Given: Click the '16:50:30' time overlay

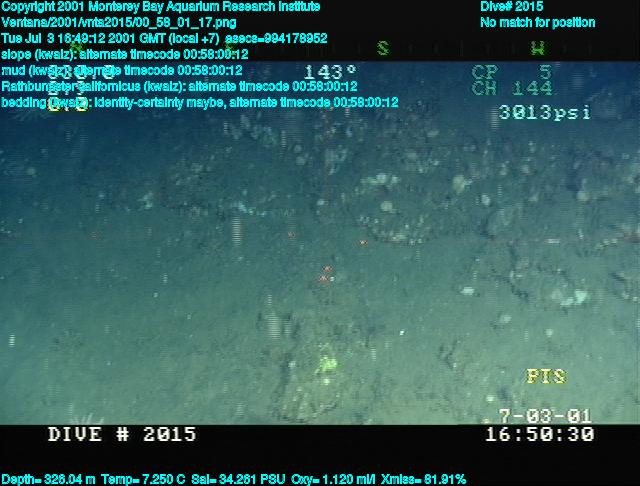Looking at the screenshot, I should pyautogui.click(x=540, y=434).
